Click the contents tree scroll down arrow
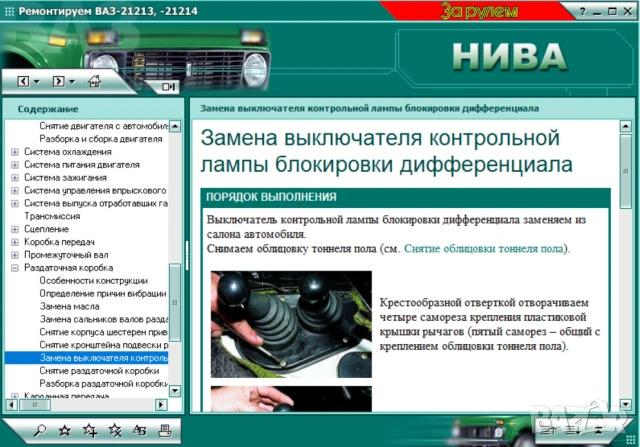 pyautogui.click(x=175, y=391)
